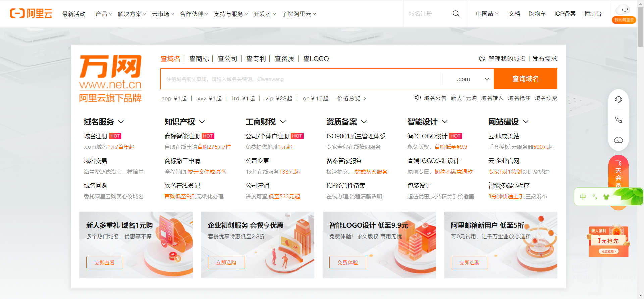
Task: Switch to the 查LOGO tab
Action: coord(316,59)
